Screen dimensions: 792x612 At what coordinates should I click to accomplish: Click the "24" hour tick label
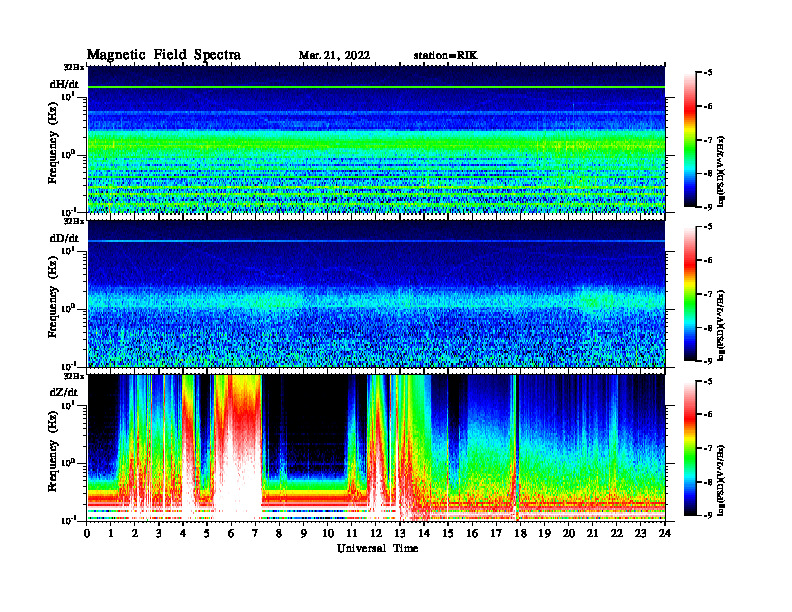(665, 533)
